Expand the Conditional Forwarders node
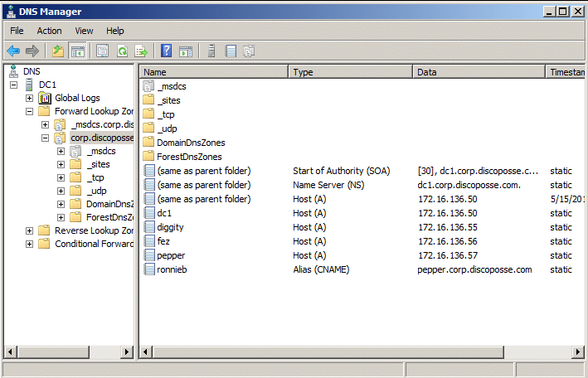The width and height of the screenshot is (588, 378). (30, 244)
